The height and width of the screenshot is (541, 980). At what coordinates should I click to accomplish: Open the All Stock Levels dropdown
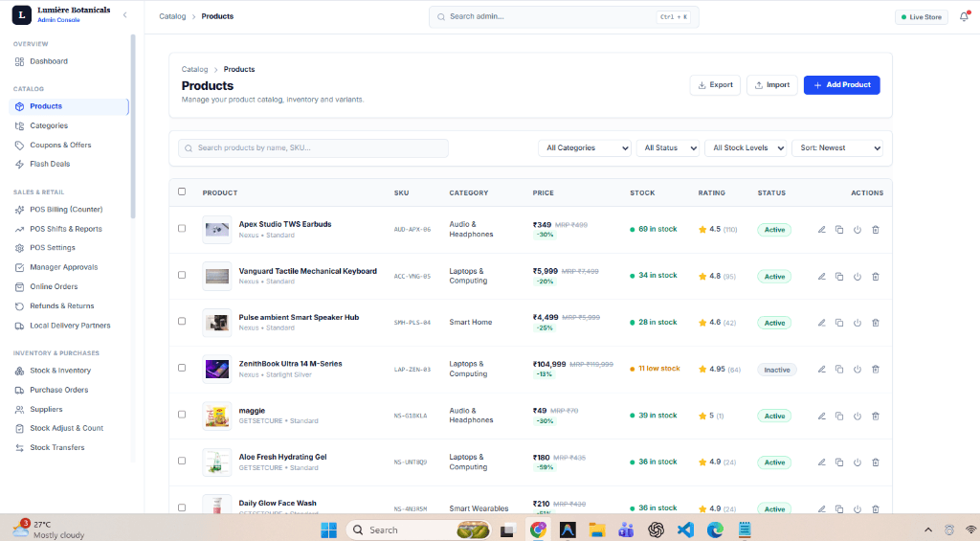tap(746, 147)
